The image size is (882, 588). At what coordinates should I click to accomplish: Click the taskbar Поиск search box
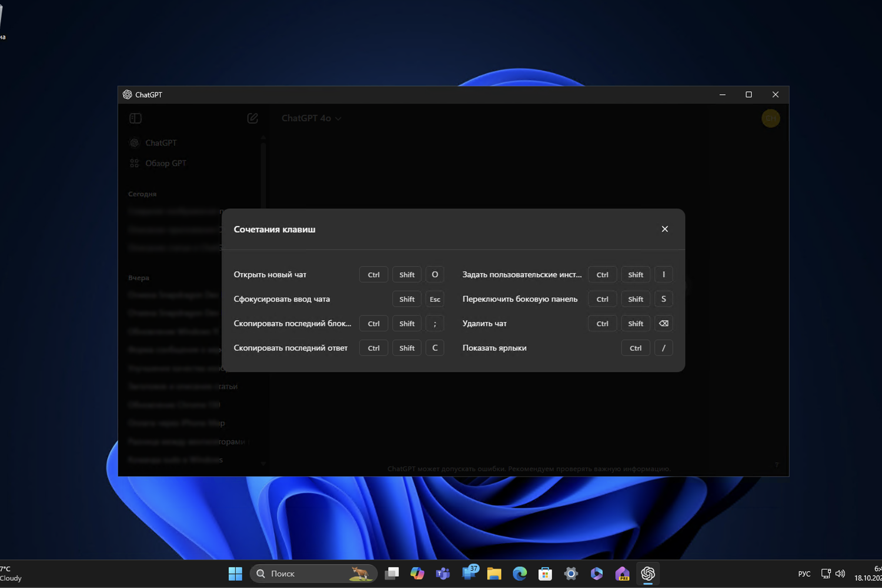(x=312, y=573)
